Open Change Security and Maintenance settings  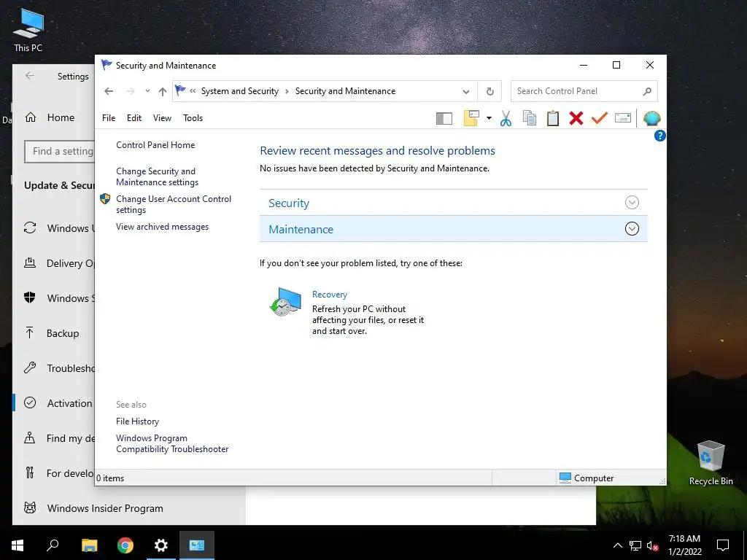tap(158, 176)
